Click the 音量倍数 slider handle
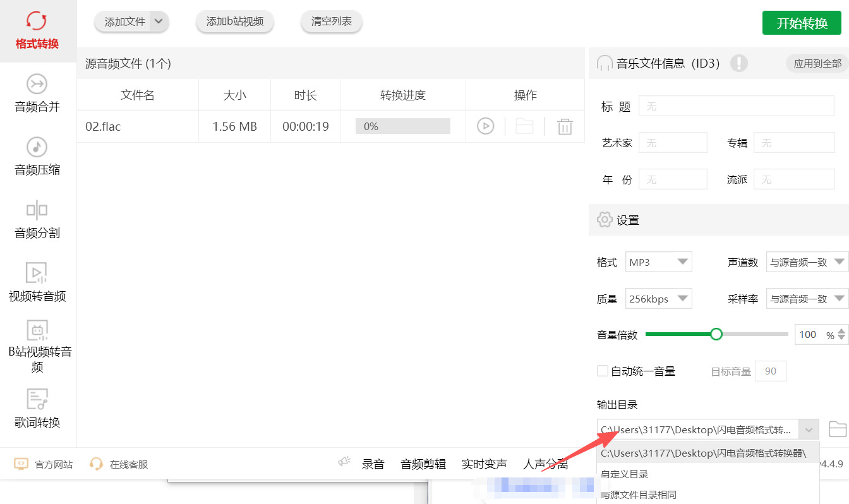 click(x=716, y=334)
